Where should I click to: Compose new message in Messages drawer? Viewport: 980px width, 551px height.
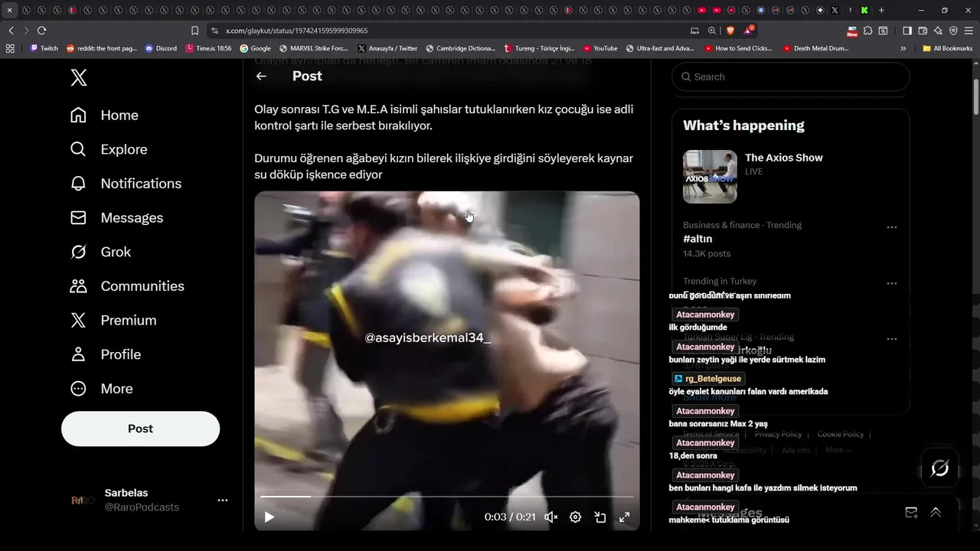pos(911,513)
